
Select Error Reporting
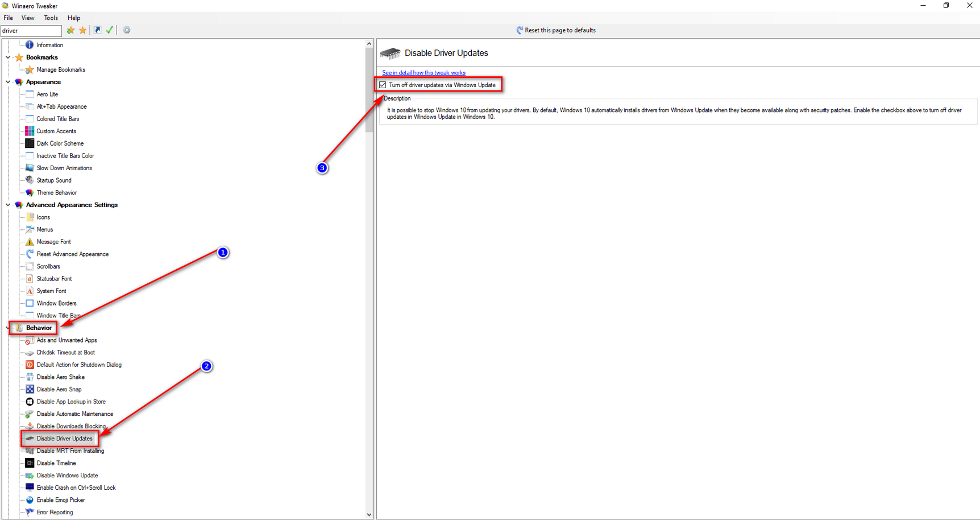point(55,513)
